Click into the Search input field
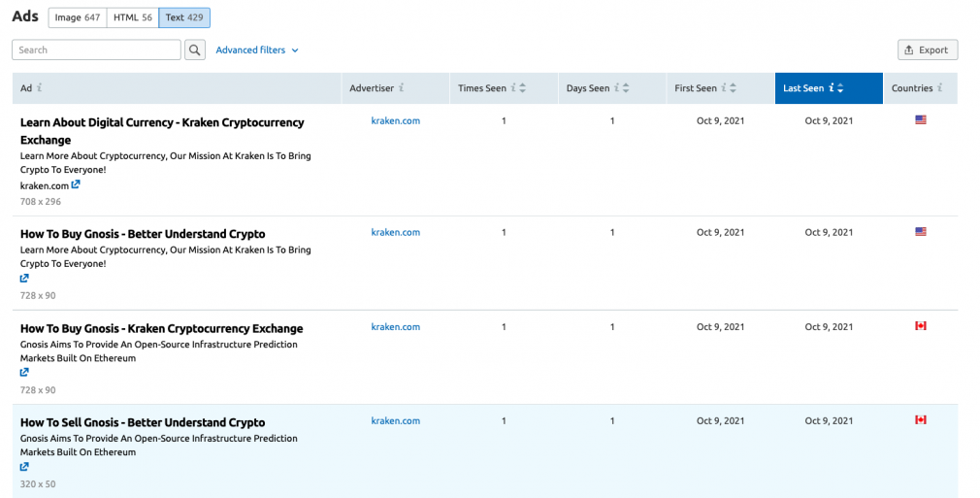 96,50
